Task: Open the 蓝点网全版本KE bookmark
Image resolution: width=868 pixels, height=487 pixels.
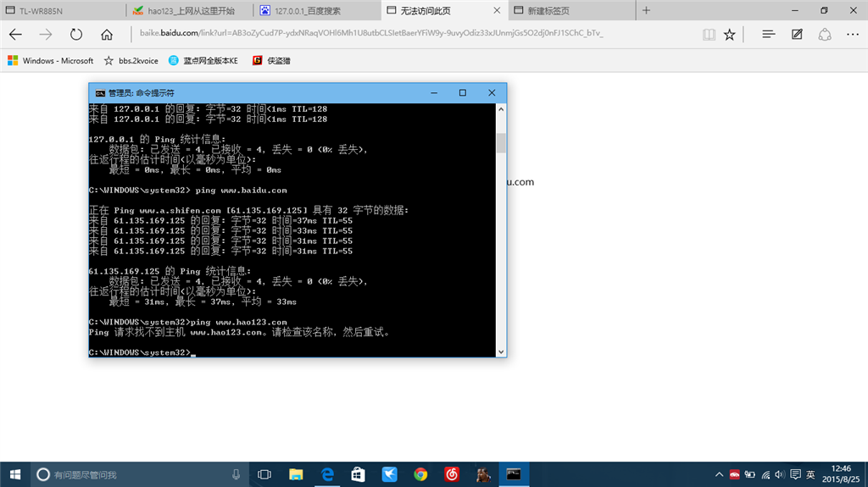Action: pyautogui.click(x=203, y=60)
